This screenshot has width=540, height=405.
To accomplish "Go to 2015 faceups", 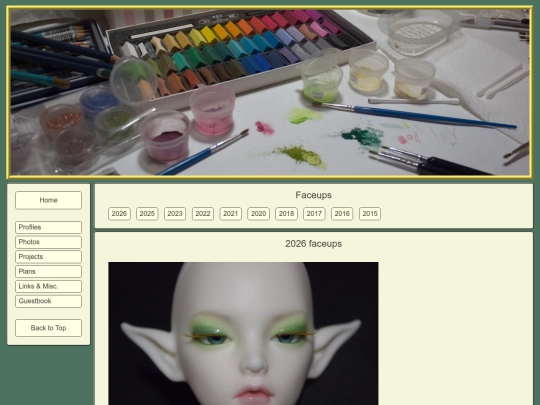I will point(370,214).
